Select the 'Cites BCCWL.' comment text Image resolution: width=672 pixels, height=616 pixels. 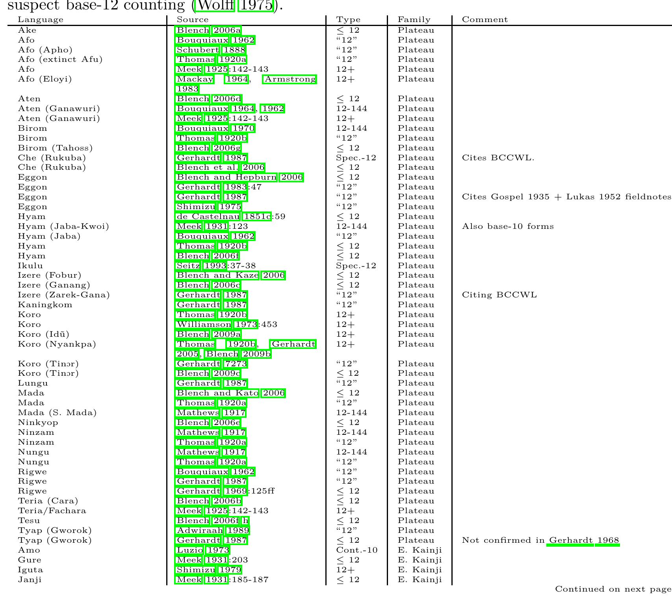coord(498,158)
